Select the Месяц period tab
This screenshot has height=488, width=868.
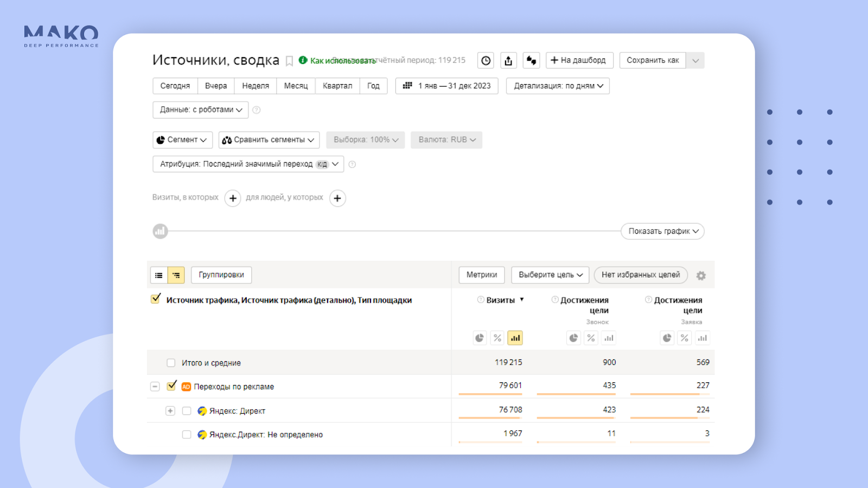tap(296, 86)
